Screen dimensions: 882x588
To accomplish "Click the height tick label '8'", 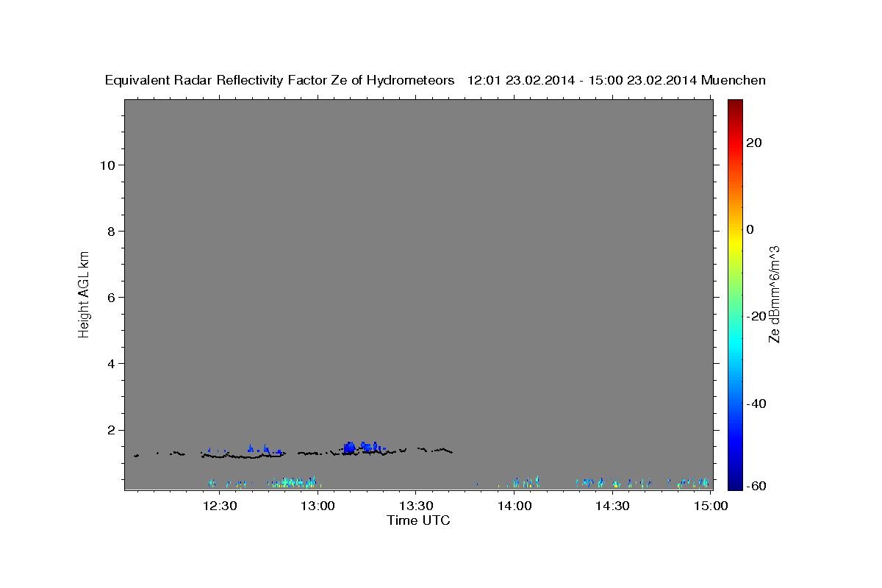I will pos(110,231).
